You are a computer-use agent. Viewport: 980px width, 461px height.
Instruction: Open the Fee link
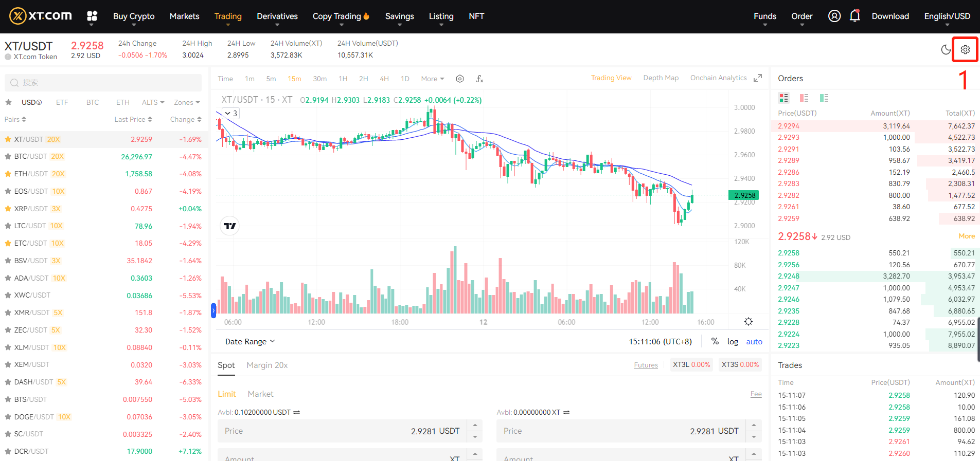click(x=756, y=394)
